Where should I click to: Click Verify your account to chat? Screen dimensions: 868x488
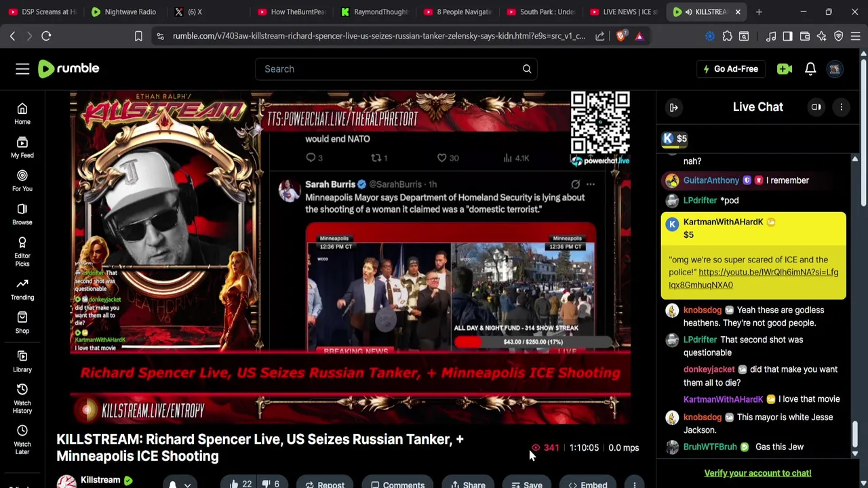click(x=757, y=473)
